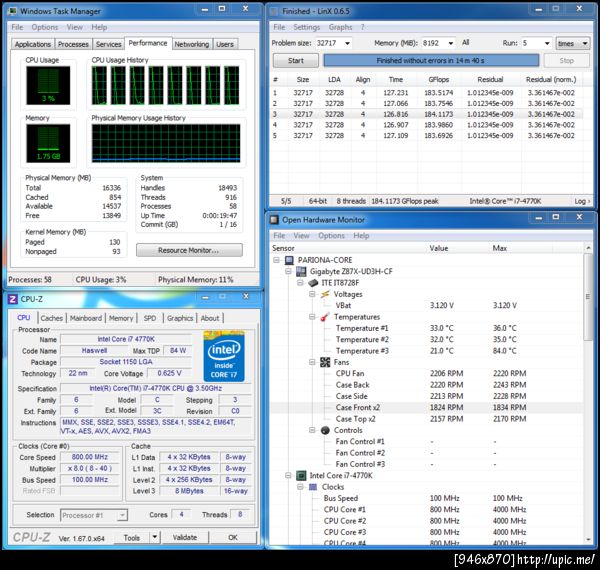The width and height of the screenshot is (600, 570).
Task: Open the times unit dropdown in LinX
Action: pos(583,44)
